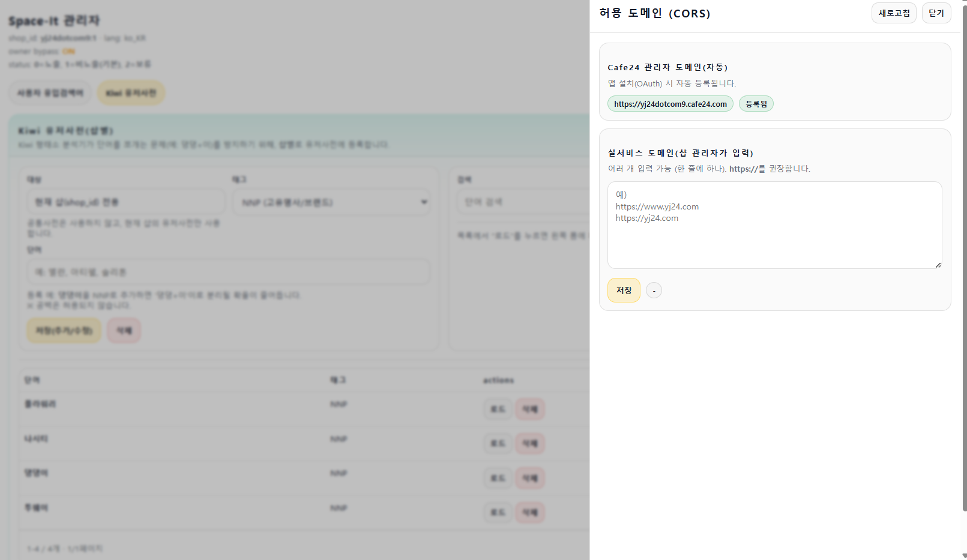Click the 단어 검색 search field
This screenshot has width=967, height=560.
coord(522,202)
